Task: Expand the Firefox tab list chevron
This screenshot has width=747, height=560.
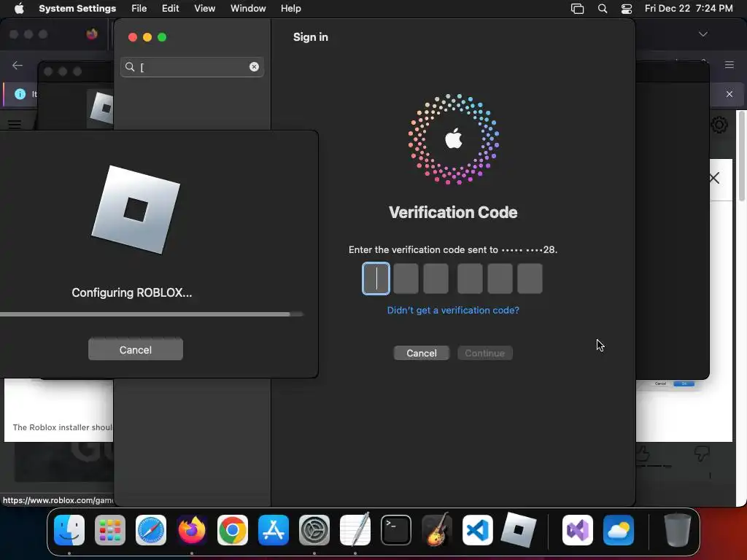Action: point(703,34)
